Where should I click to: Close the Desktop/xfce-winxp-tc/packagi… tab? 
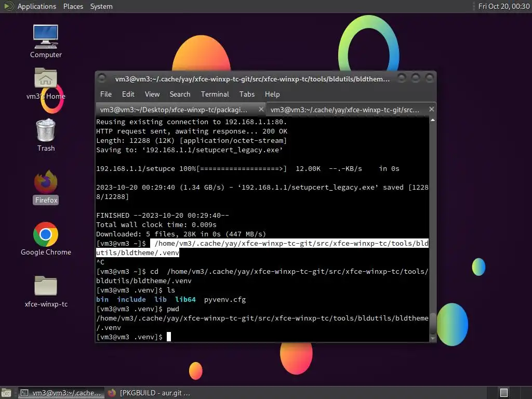click(x=261, y=109)
